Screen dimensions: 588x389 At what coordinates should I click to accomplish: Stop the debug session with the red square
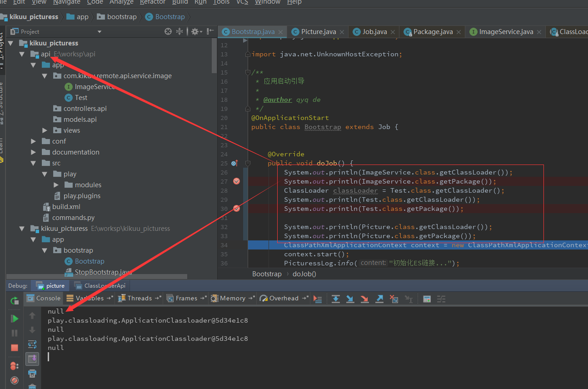(x=15, y=348)
